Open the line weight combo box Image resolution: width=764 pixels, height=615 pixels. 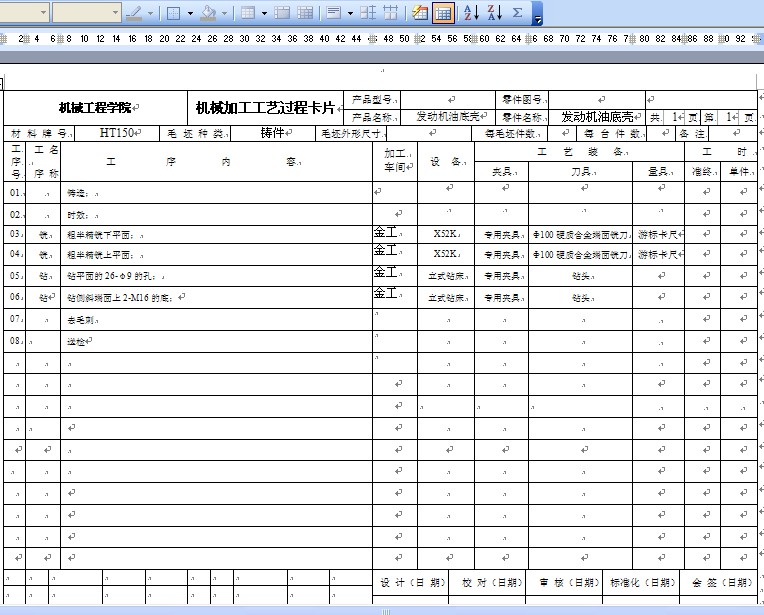86,13
